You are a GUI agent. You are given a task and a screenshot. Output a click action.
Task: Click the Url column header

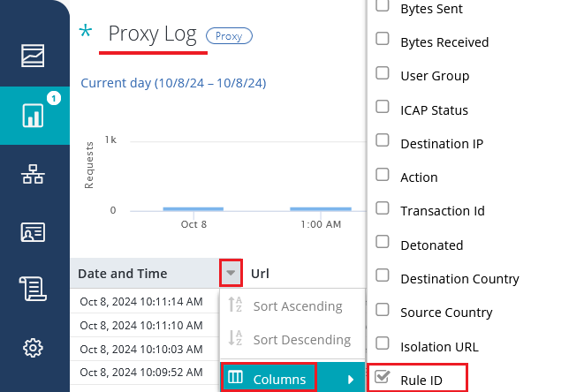(262, 274)
